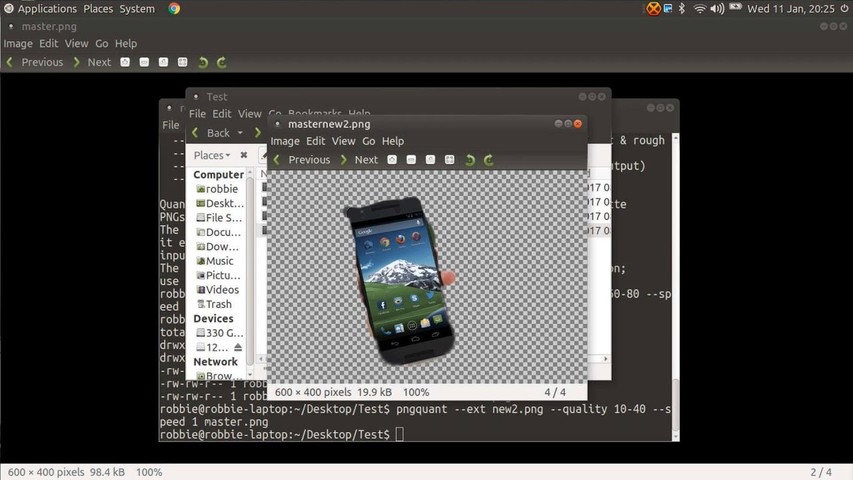This screenshot has height=480, width=853.
Task: Click Next in the masternew2.png viewer toolbar
Action: pyautogui.click(x=359, y=160)
